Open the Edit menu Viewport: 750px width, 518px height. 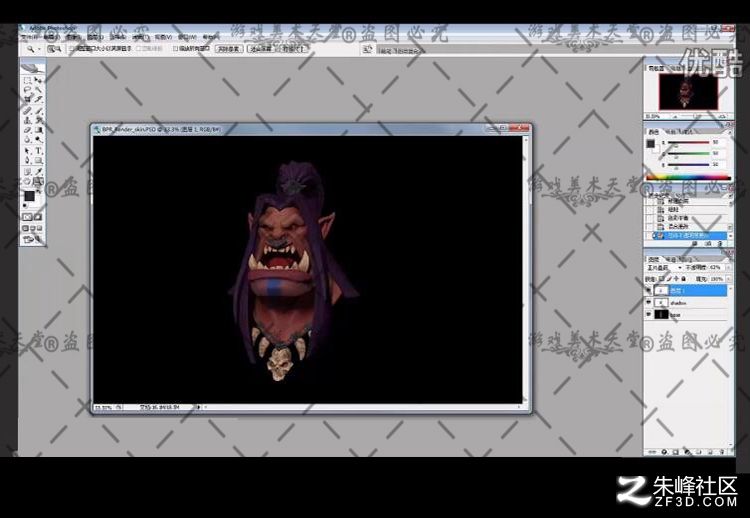tap(50, 37)
